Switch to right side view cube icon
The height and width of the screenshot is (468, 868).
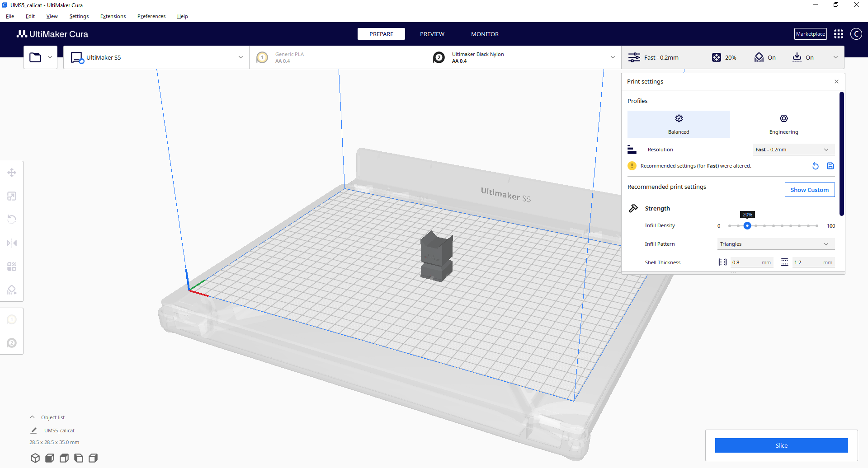[93, 458]
